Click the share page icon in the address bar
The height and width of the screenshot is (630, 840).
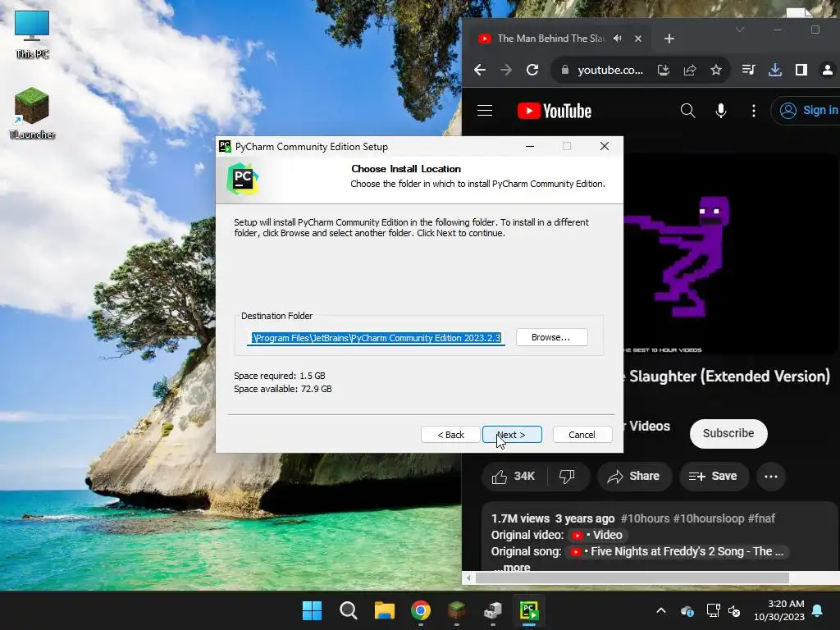pos(690,70)
